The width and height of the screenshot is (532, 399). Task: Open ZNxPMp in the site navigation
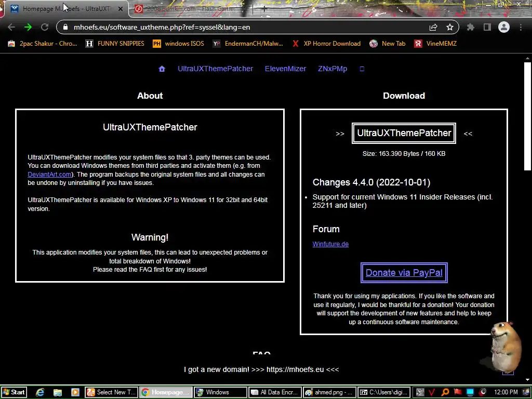coord(332,69)
